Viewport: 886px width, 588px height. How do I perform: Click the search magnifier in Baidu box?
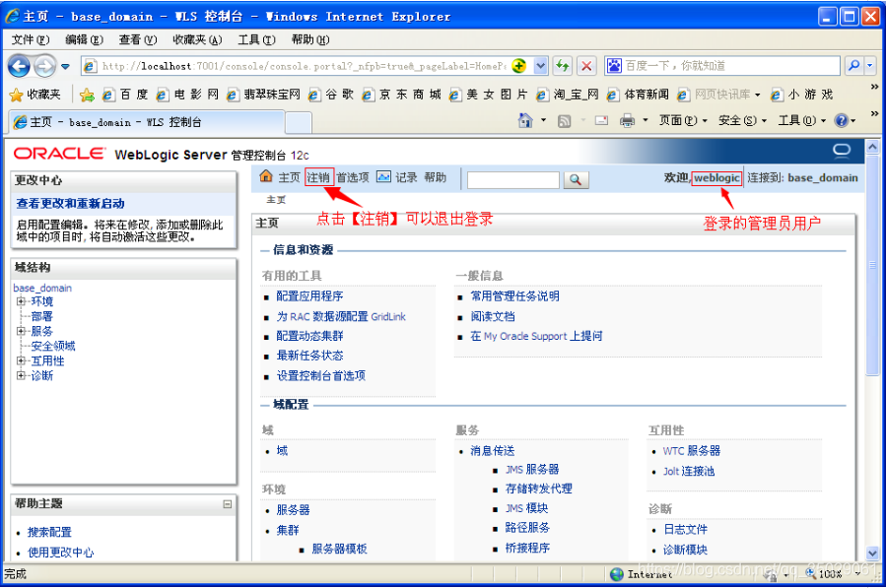pos(853,66)
